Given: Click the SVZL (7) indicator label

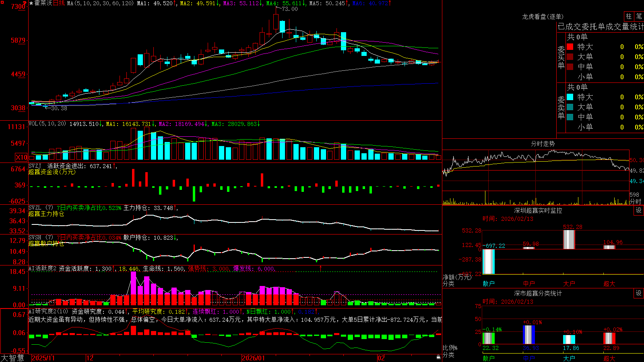Looking at the screenshot, I should [x=41, y=208].
